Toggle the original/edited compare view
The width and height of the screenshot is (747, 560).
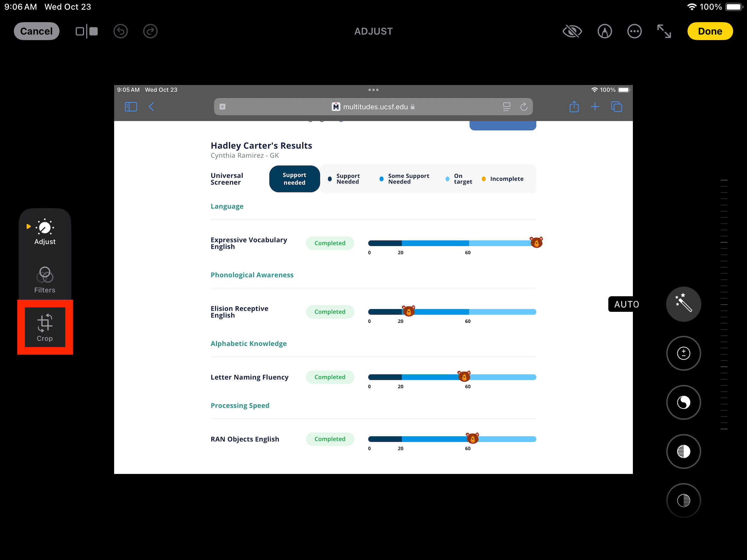coord(87,31)
